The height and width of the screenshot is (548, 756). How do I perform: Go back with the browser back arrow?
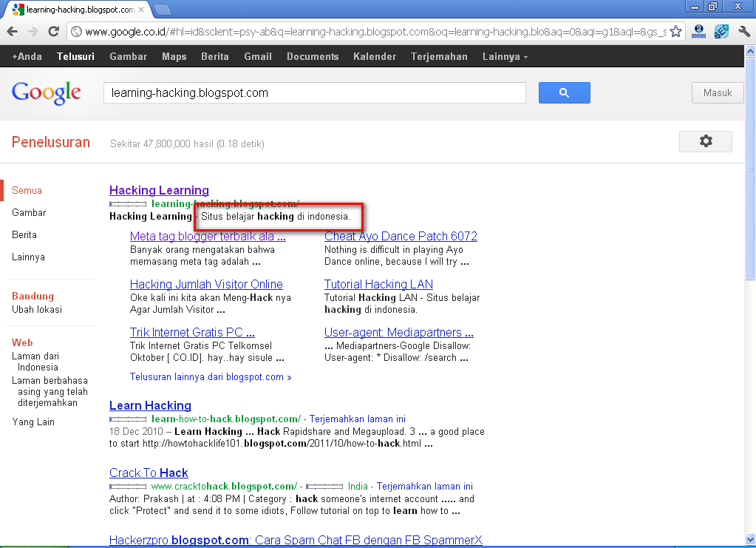[x=13, y=32]
